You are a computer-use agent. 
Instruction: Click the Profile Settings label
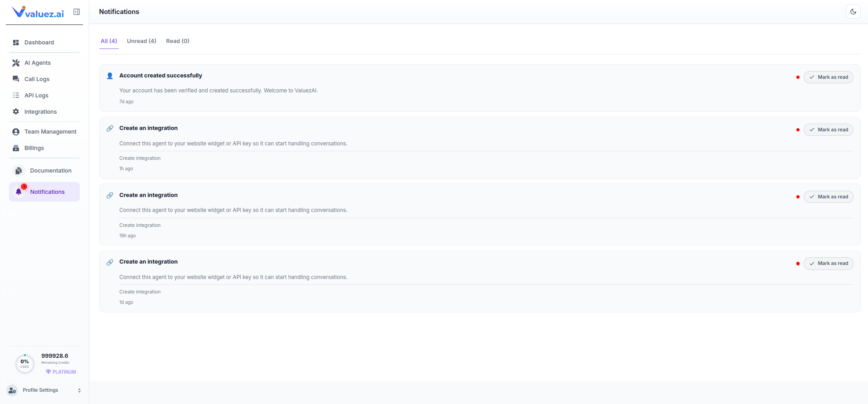click(x=40, y=390)
